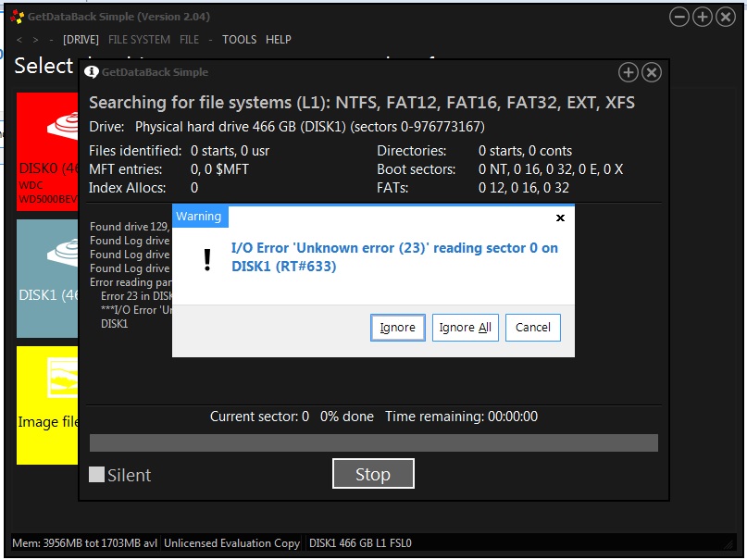Screen dimensions: 747x560
Task: Go forward with the > navigation arrow
Action: pyautogui.click(x=35, y=40)
